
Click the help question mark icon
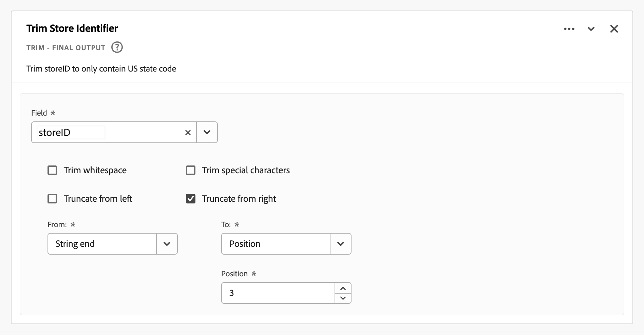pyautogui.click(x=117, y=47)
